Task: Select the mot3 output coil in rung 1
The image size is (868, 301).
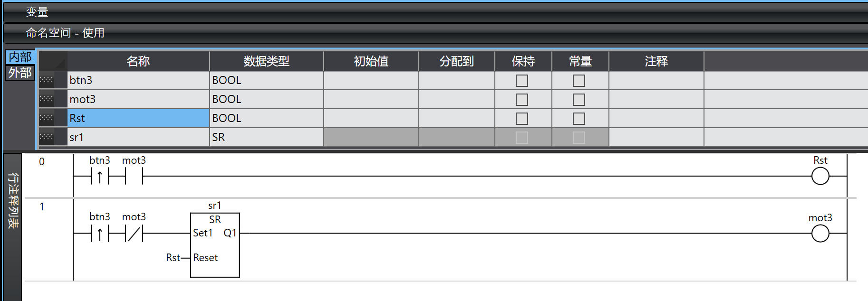Action: [820, 234]
